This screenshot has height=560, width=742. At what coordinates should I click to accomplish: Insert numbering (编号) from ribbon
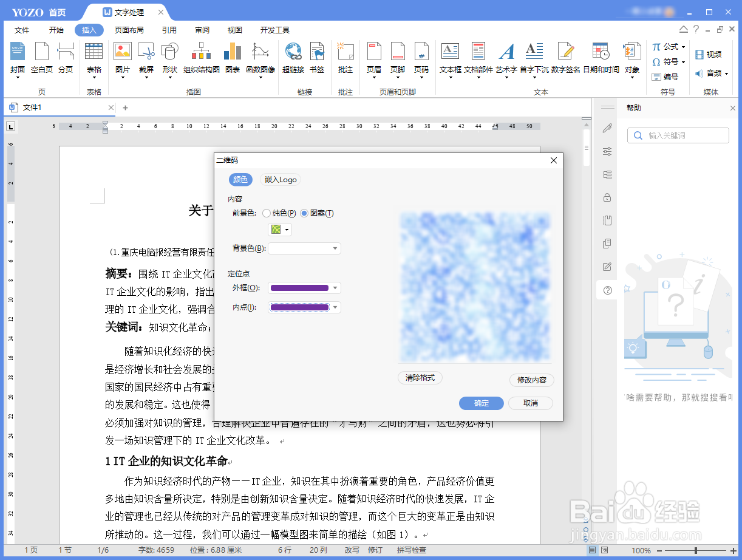pyautogui.click(x=665, y=77)
